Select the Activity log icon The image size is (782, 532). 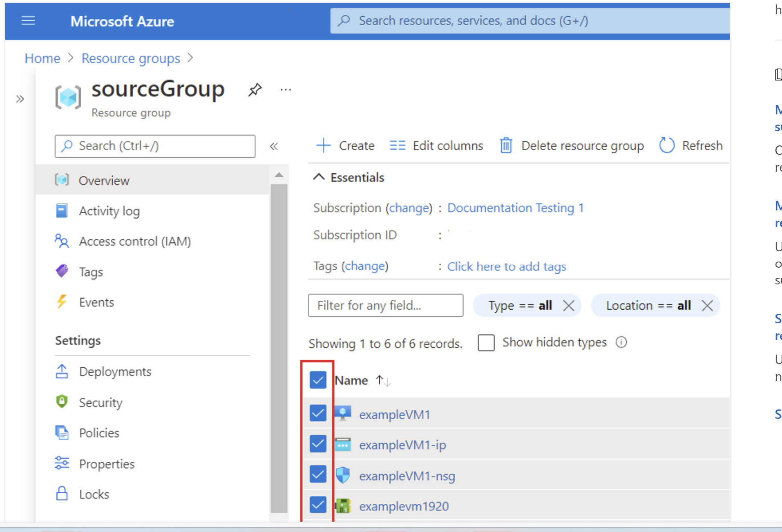tap(62, 210)
